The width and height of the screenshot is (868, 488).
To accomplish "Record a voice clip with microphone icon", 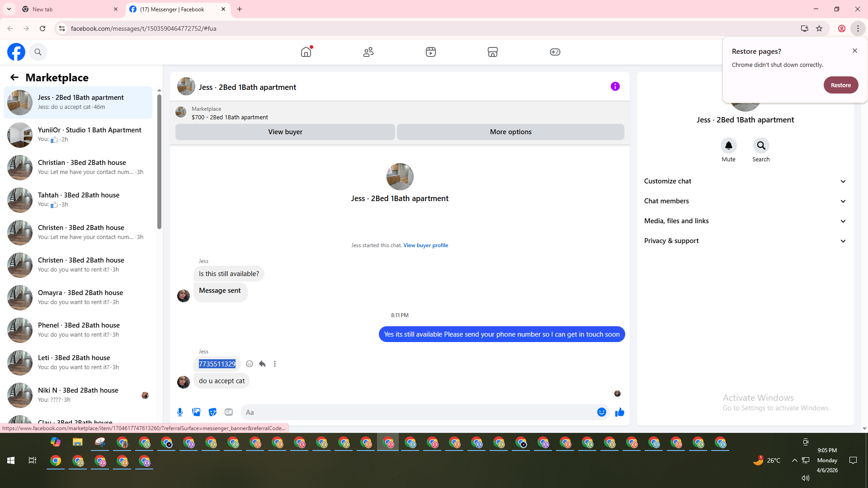I will [x=180, y=412].
